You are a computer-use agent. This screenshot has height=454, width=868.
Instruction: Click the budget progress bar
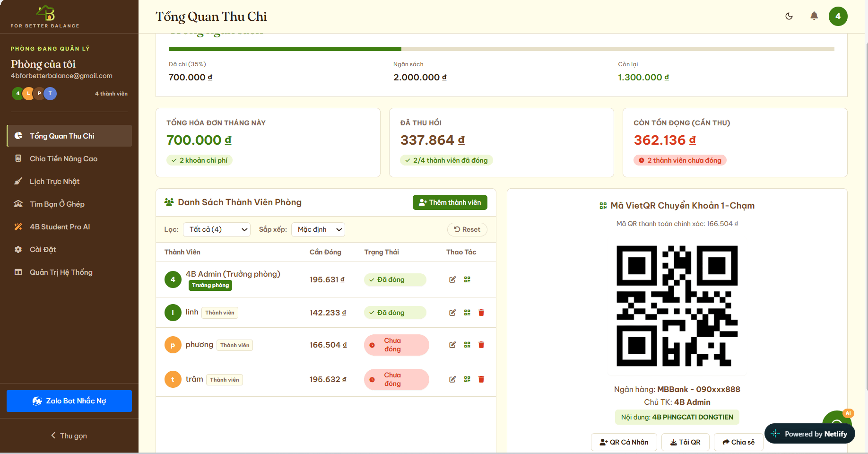click(x=502, y=49)
